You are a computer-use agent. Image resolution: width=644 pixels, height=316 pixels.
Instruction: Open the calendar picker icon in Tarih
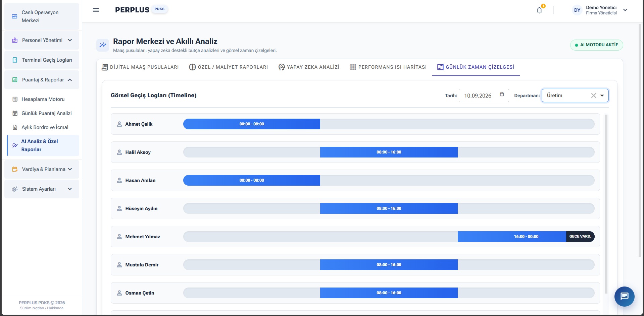click(x=502, y=94)
